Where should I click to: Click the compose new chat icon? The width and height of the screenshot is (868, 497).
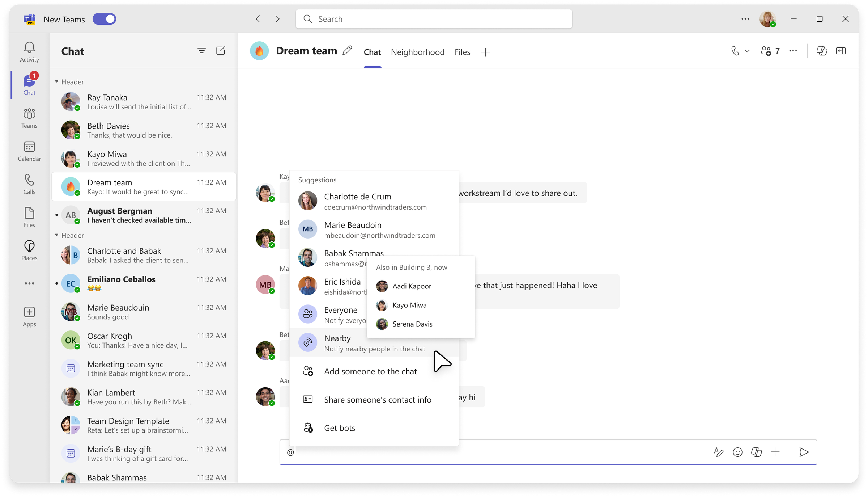tap(221, 51)
